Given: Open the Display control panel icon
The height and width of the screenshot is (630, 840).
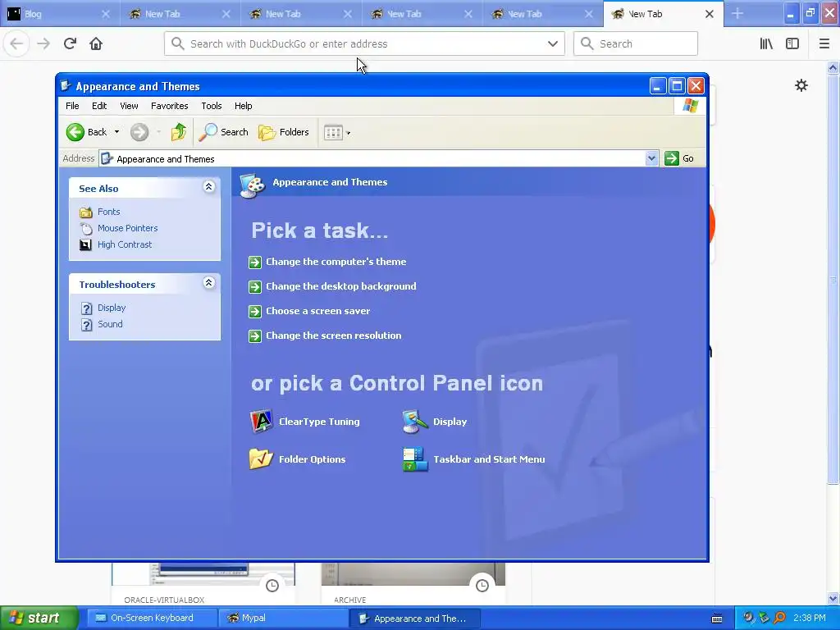Looking at the screenshot, I should [435, 422].
